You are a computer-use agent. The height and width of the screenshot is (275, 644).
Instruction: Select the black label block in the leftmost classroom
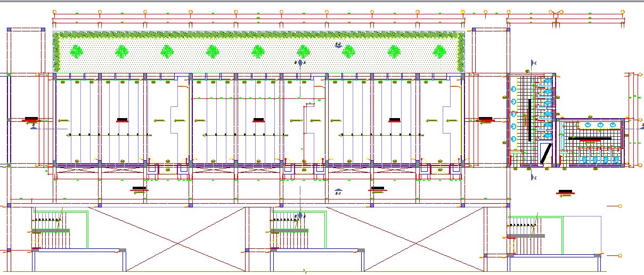[x=123, y=120]
